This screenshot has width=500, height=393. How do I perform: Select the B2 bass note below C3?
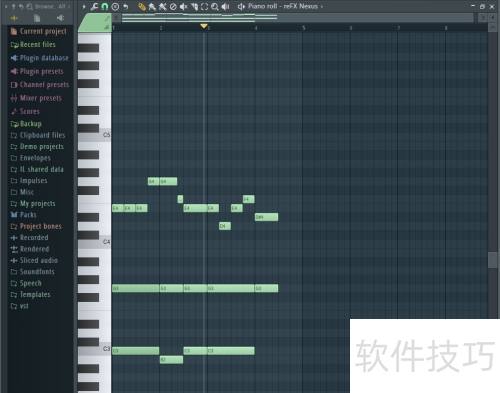171,360
